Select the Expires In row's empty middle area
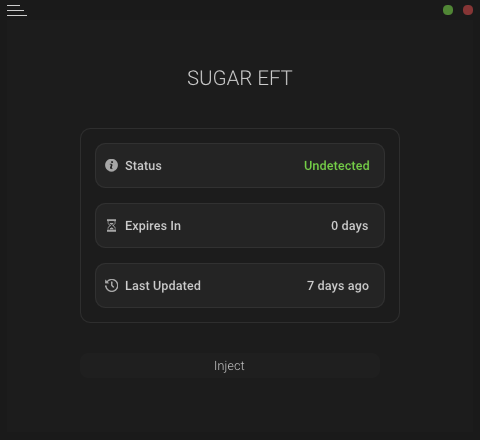The width and height of the screenshot is (480, 440). [x=256, y=226]
